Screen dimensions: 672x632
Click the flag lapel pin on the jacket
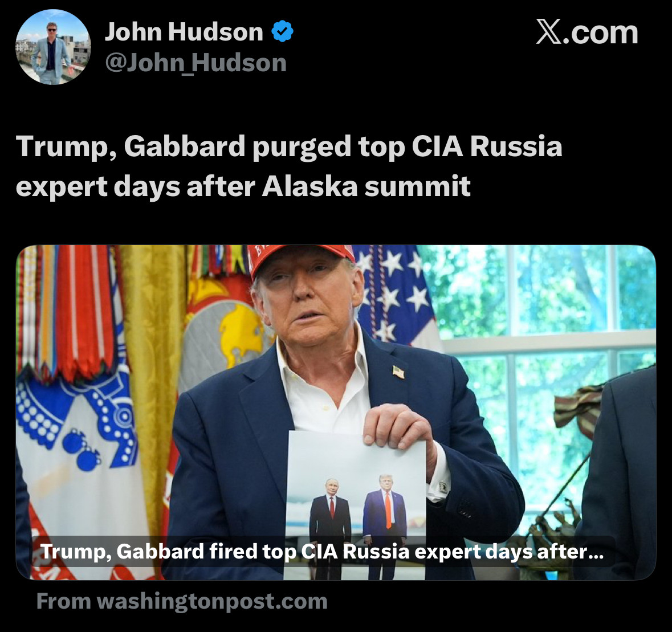(398, 372)
